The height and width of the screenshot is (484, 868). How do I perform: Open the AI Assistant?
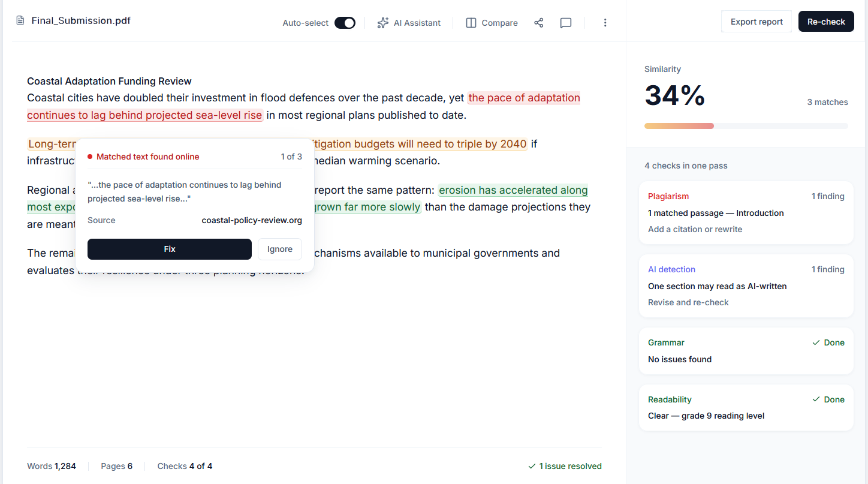coord(409,23)
